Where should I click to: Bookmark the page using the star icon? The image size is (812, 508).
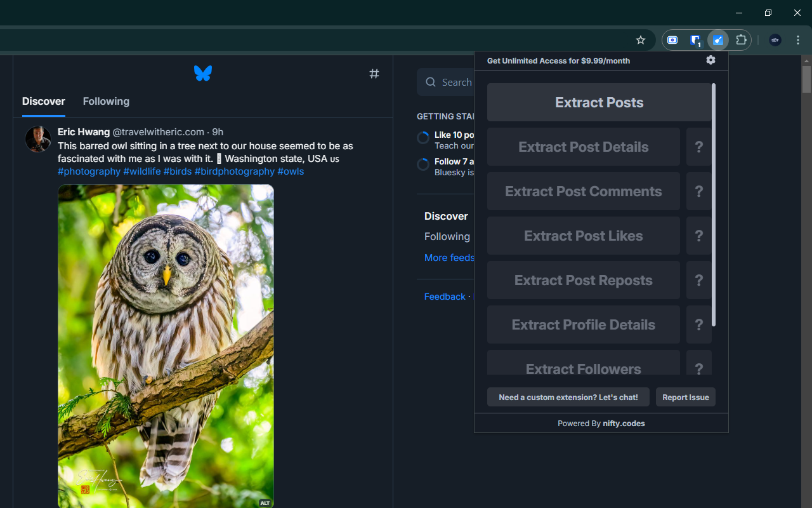coord(640,40)
